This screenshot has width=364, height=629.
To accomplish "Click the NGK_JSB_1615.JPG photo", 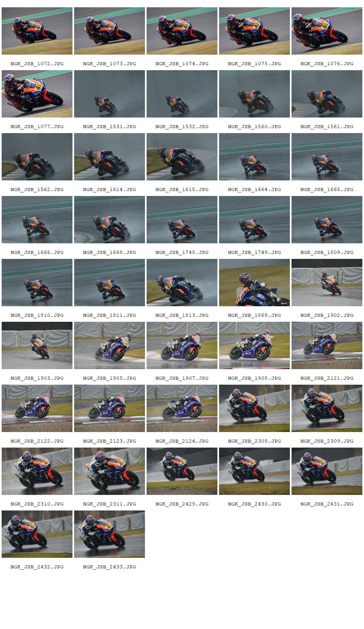I will point(182,157).
